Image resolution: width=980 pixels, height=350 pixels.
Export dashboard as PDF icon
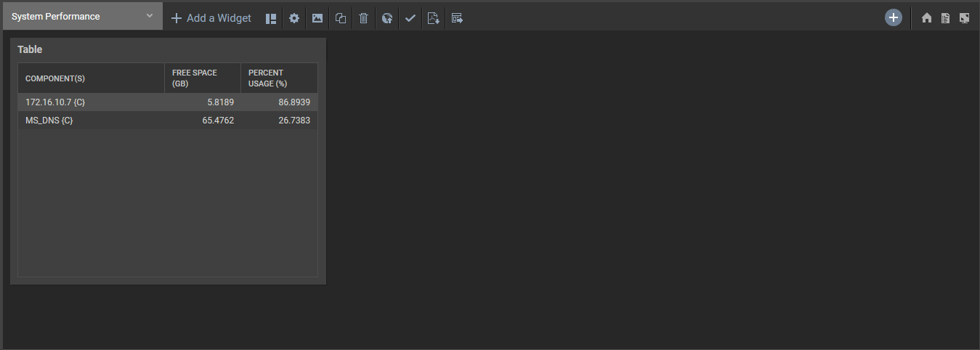[434, 18]
